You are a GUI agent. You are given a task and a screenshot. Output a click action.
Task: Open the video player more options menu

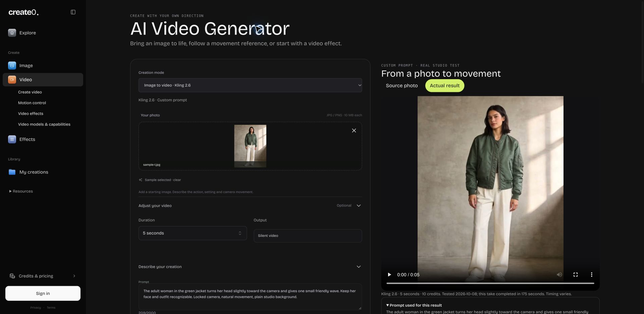click(592, 274)
